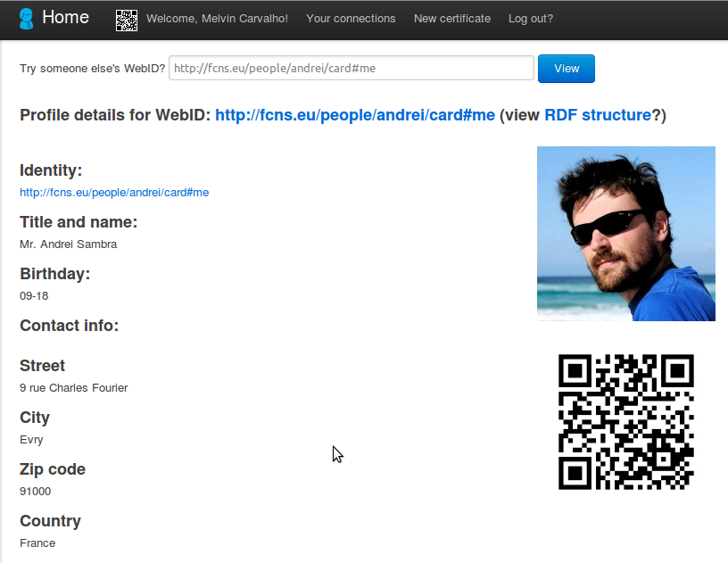Click the Log out? link
Viewport: 728px width, 563px height.
(531, 19)
